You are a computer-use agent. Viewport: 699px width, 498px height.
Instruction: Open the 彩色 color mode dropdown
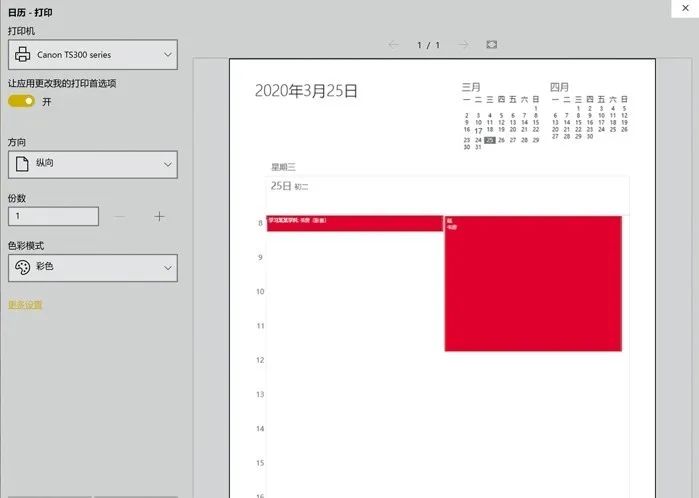pos(92,267)
